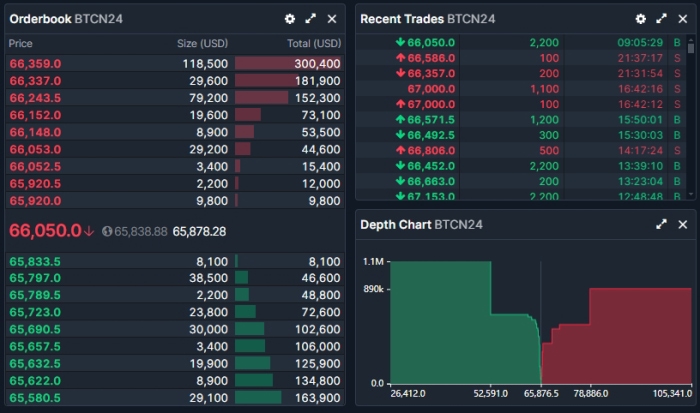Screen dimensions: 700x413
Task: Choose the 65,580.5 bid price
Action: coord(35,398)
